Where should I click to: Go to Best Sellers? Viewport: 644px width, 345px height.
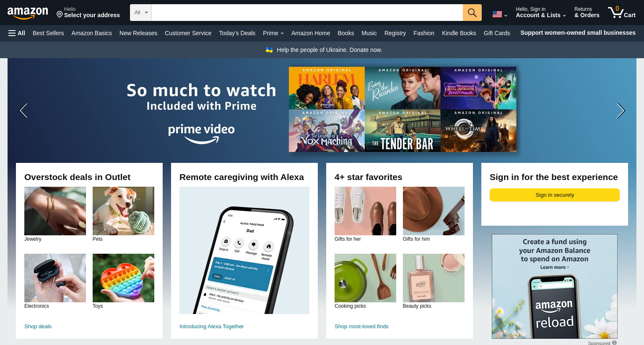[48, 33]
